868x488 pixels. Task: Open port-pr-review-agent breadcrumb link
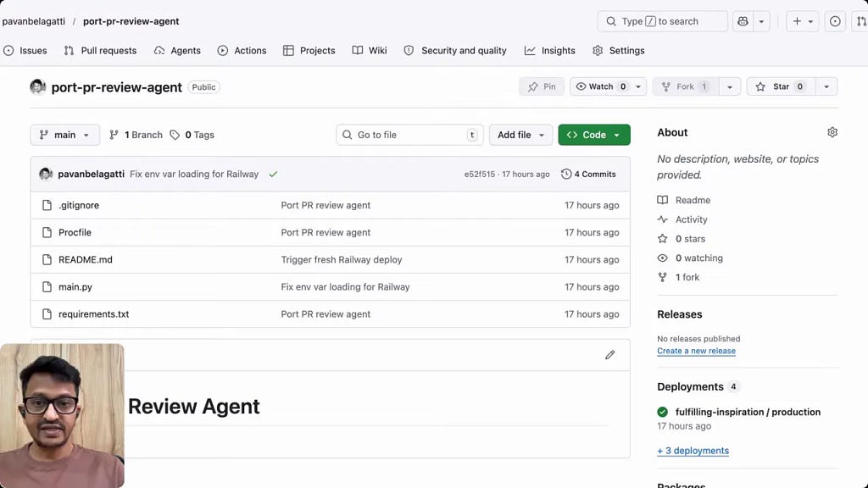(131, 21)
